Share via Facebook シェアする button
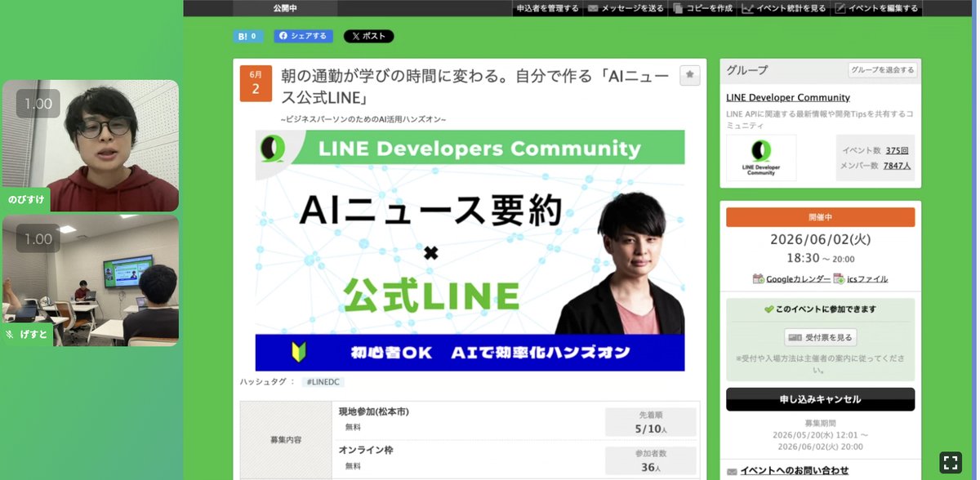The width and height of the screenshot is (980, 480). tap(303, 36)
